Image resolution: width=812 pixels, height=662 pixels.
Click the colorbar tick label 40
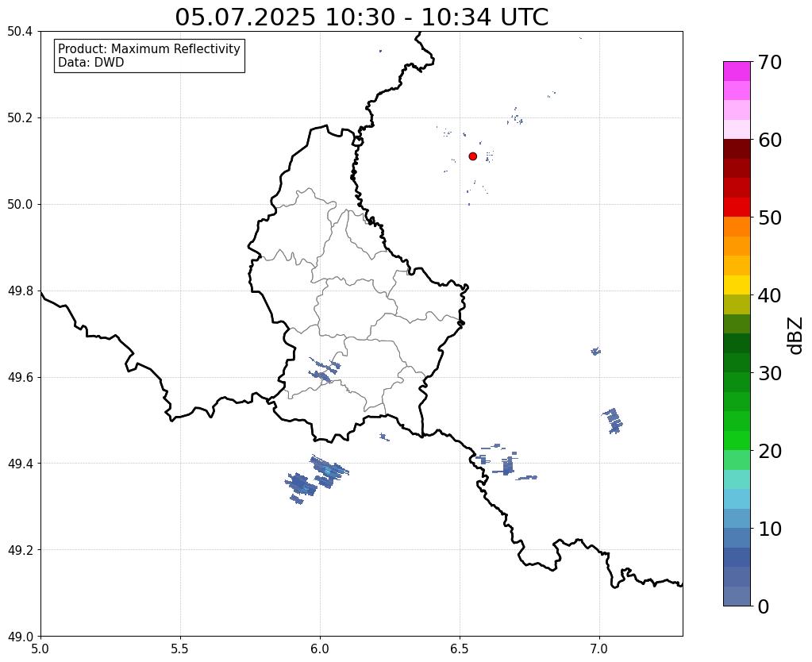[770, 295]
